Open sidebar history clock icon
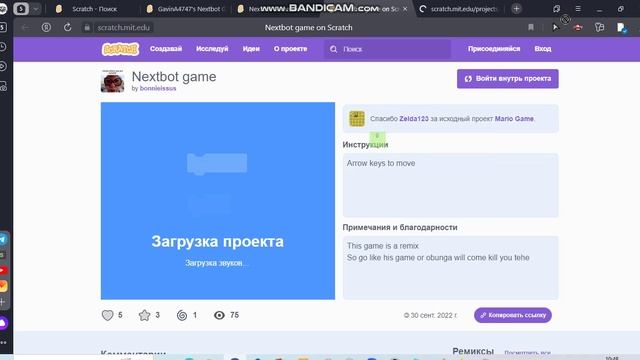The image size is (640, 360). click(3, 47)
